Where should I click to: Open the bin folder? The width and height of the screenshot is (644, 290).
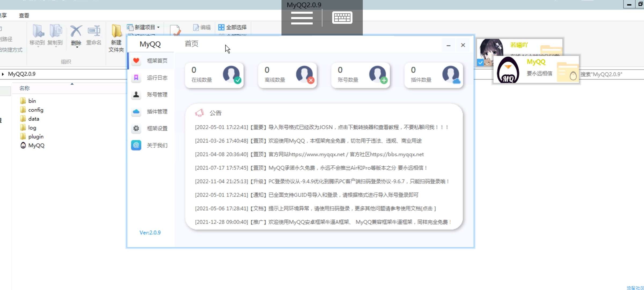(28, 101)
